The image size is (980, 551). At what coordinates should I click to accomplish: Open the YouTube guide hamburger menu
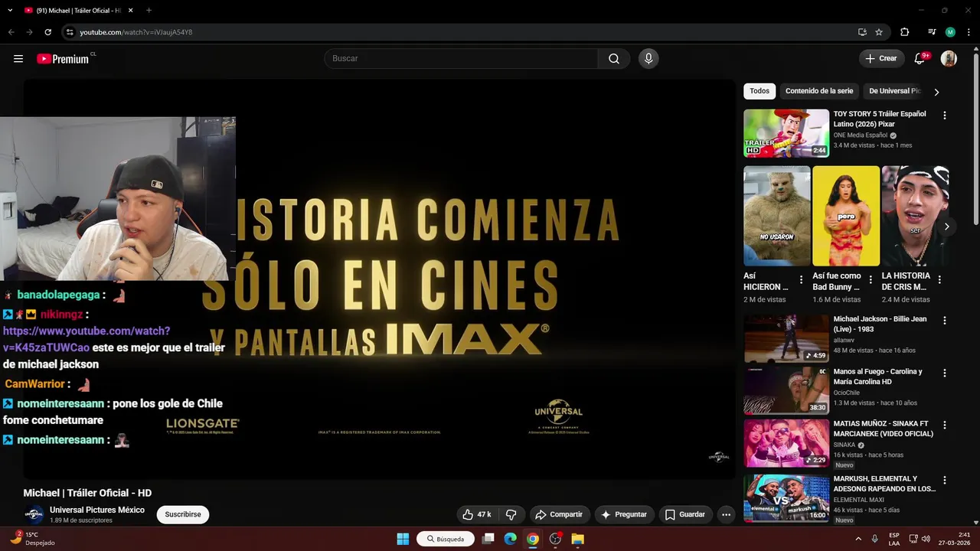pos(18,59)
